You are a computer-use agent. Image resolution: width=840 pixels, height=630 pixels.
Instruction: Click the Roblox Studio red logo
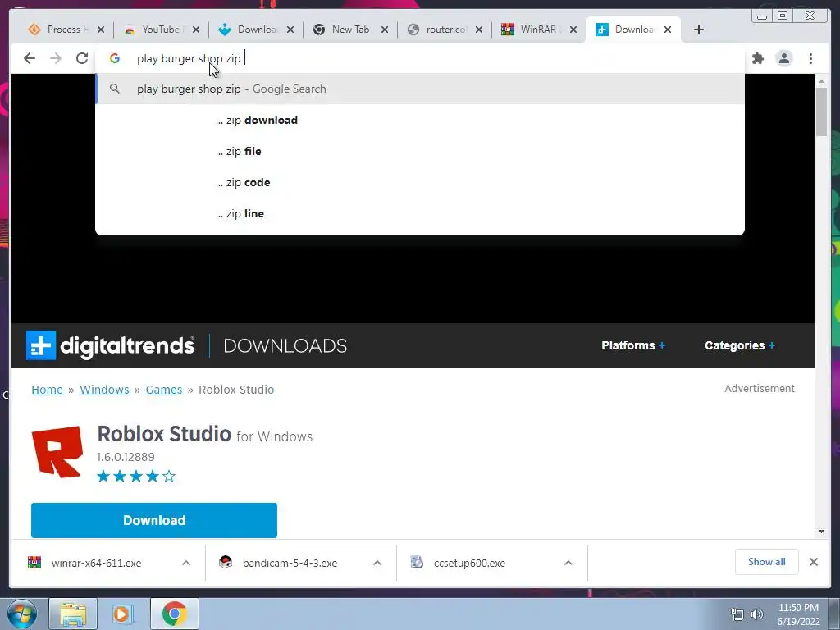[57, 451]
